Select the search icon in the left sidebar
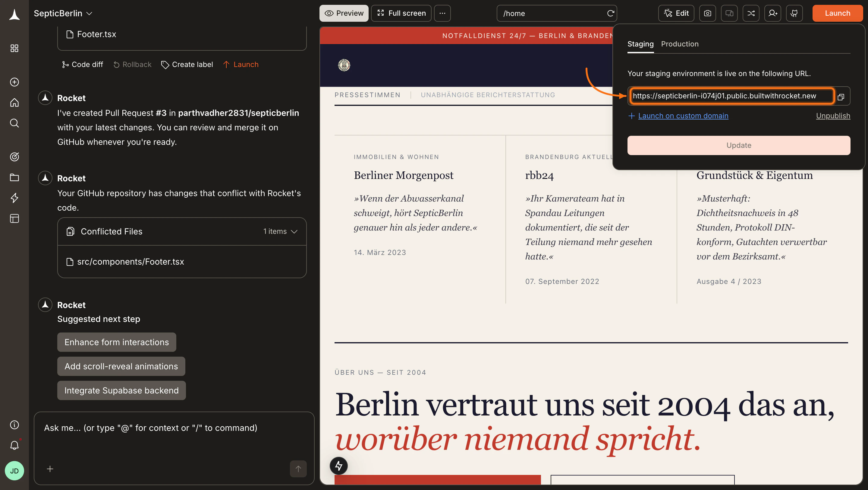The image size is (868, 490). [x=14, y=123]
